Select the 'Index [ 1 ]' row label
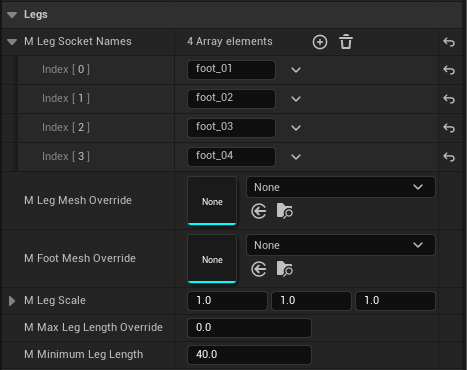467x370 pixels. 66,98
